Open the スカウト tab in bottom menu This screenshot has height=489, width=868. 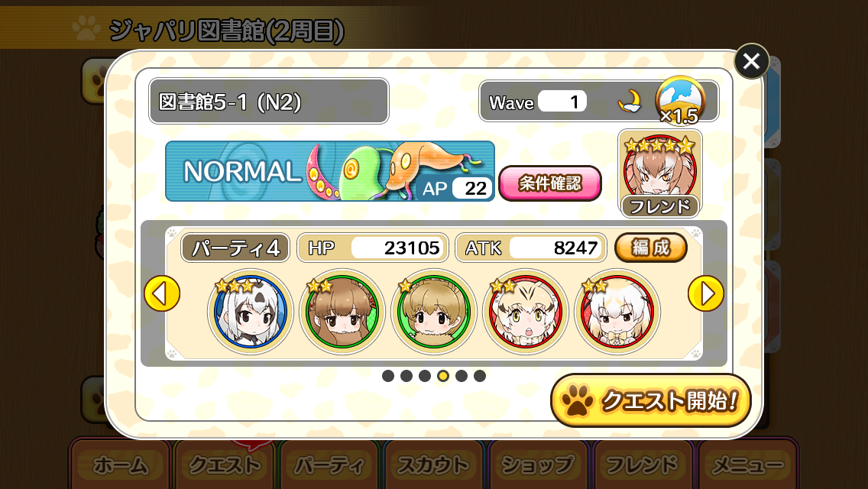click(433, 464)
